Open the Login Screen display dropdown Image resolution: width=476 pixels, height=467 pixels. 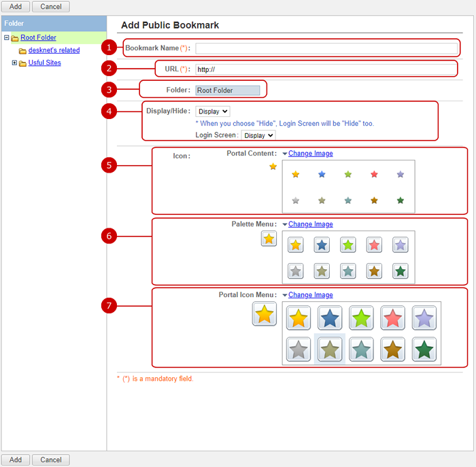(258, 135)
